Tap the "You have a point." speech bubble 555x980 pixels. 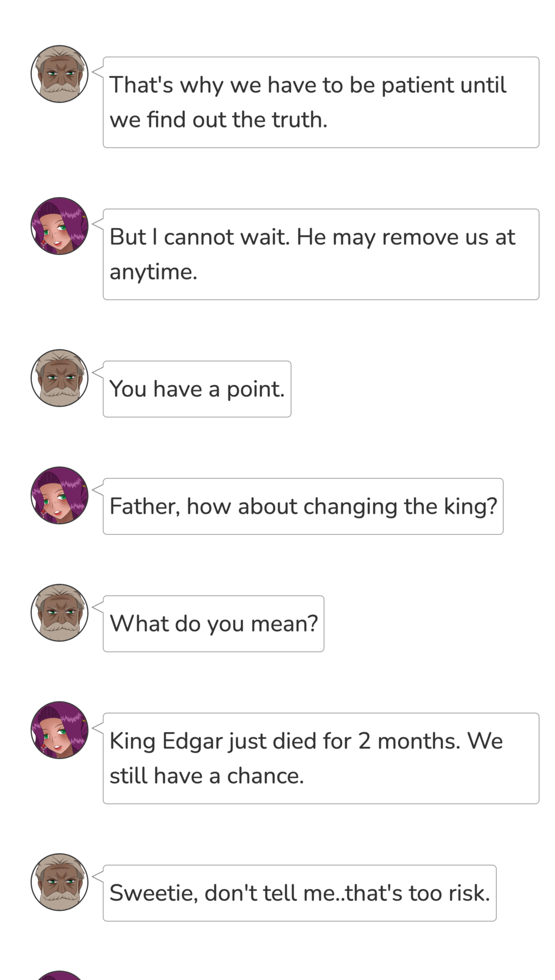197,389
